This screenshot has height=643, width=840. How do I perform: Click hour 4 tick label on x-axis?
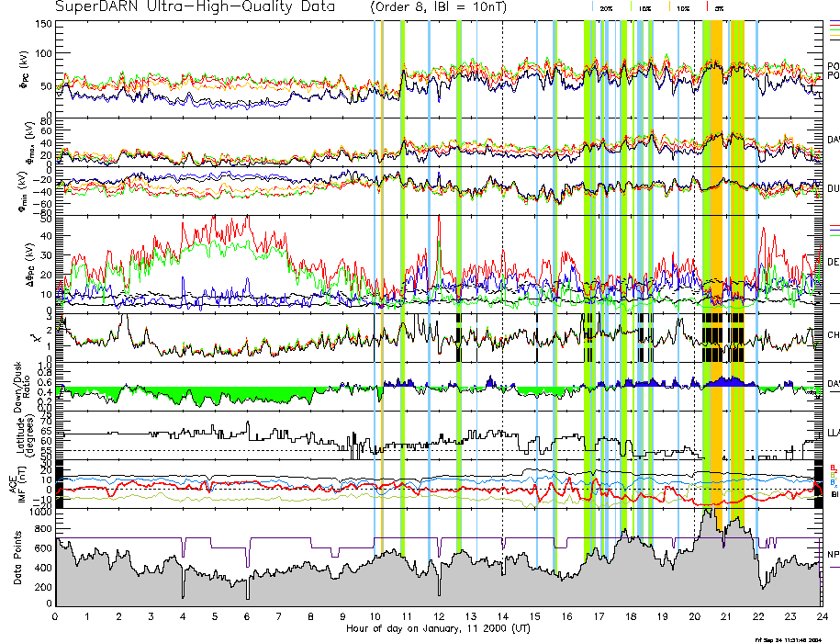(x=183, y=616)
